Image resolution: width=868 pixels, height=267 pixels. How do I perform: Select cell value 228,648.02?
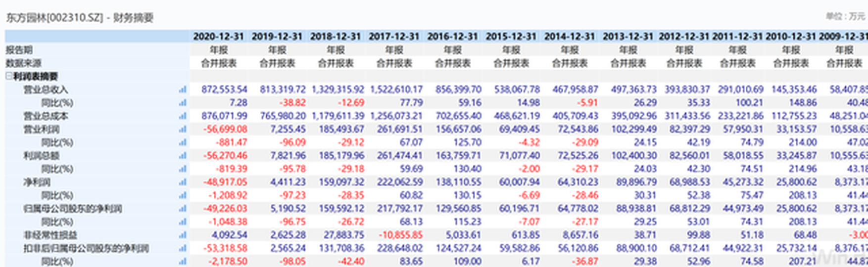coord(400,248)
